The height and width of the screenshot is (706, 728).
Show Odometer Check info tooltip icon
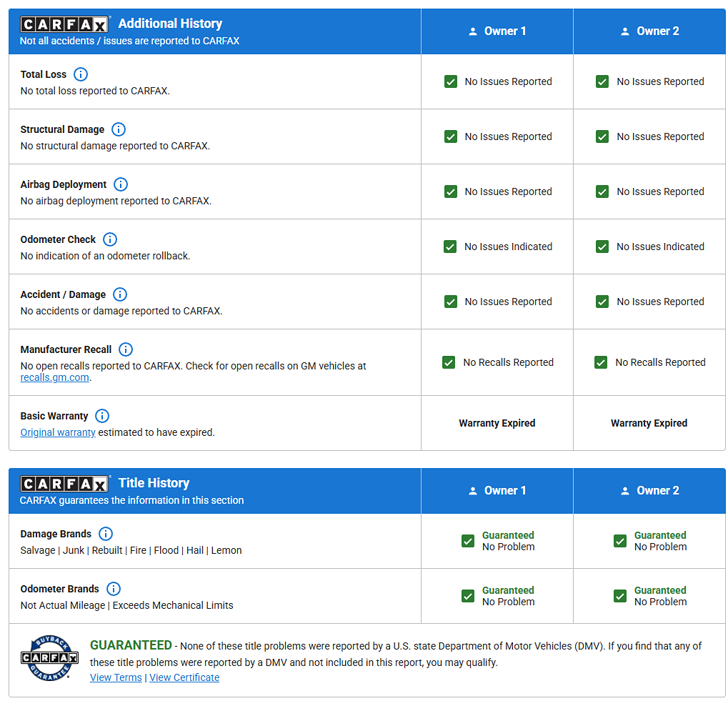coord(110,239)
